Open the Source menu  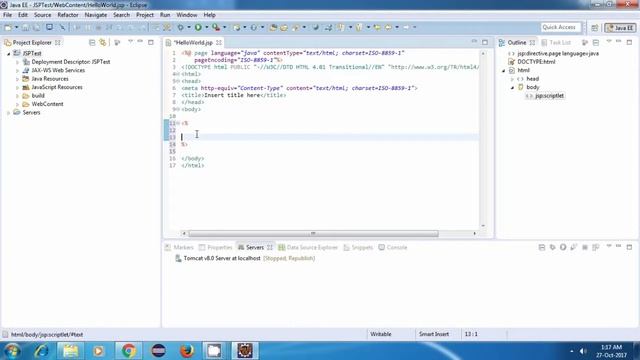coord(42,15)
